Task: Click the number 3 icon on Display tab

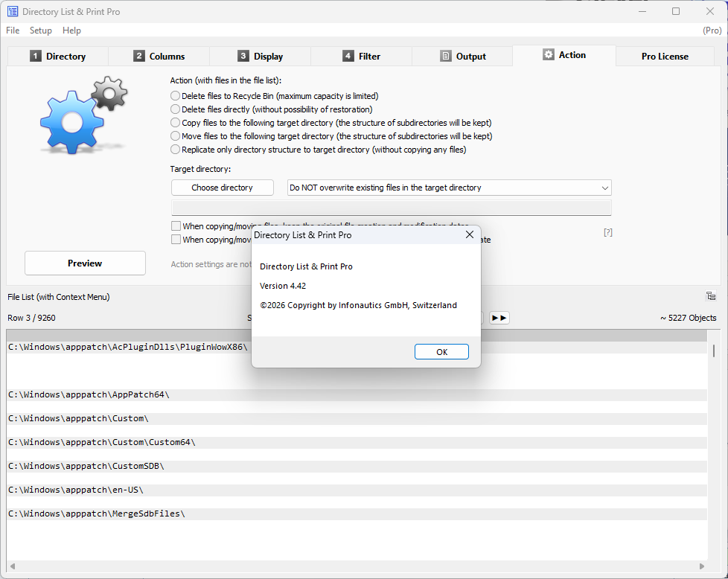Action: click(x=243, y=56)
